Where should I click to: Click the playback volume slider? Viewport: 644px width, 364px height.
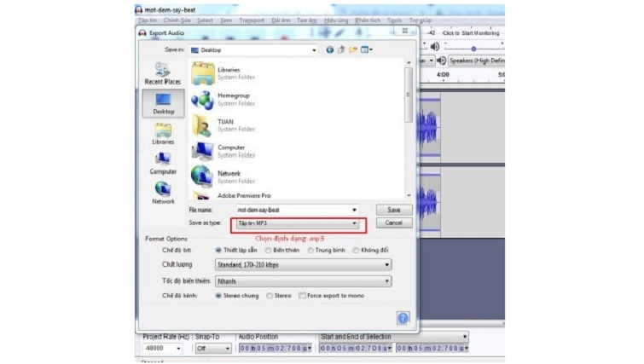(473, 48)
